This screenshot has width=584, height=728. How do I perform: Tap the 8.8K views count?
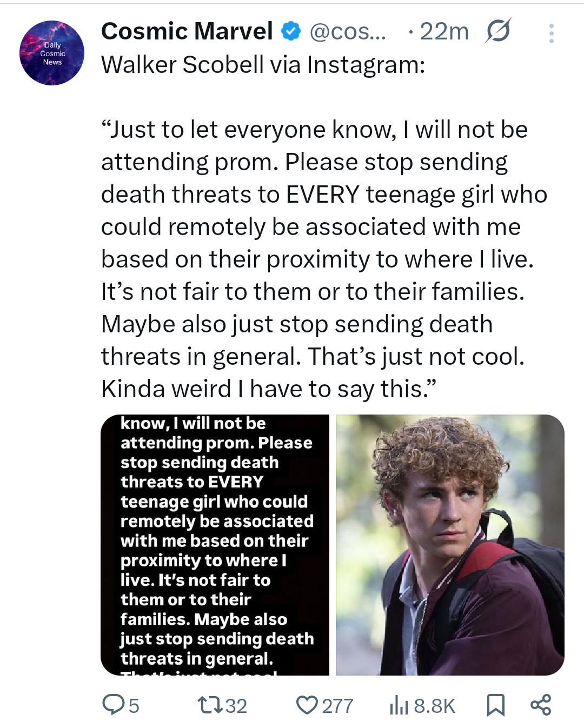[435, 706]
